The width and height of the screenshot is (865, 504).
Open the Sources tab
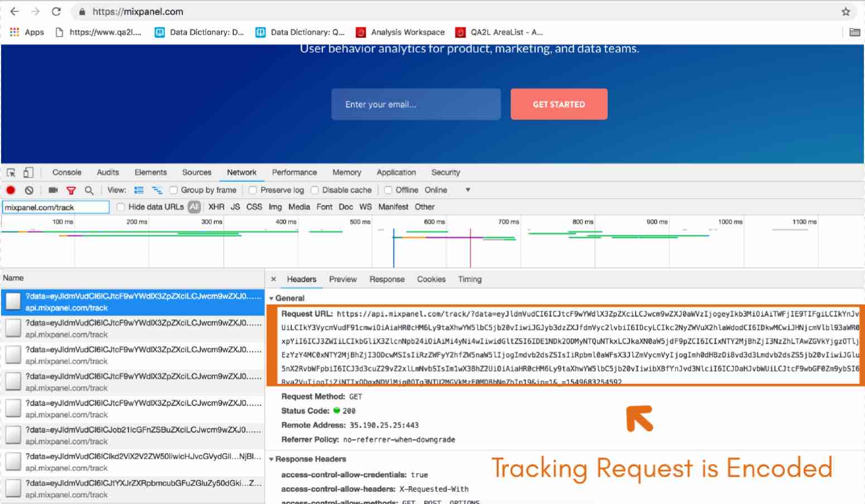[x=196, y=172]
